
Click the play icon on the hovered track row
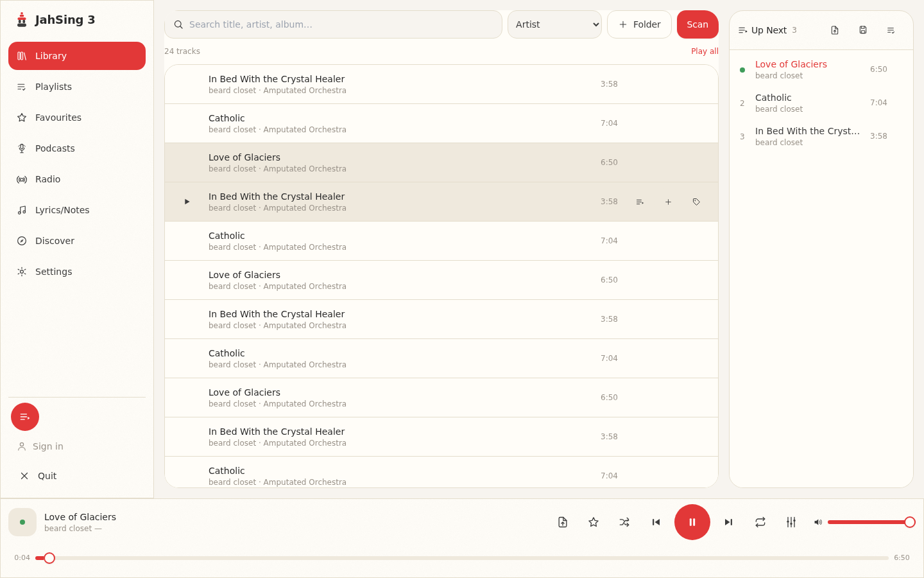pyautogui.click(x=187, y=202)
